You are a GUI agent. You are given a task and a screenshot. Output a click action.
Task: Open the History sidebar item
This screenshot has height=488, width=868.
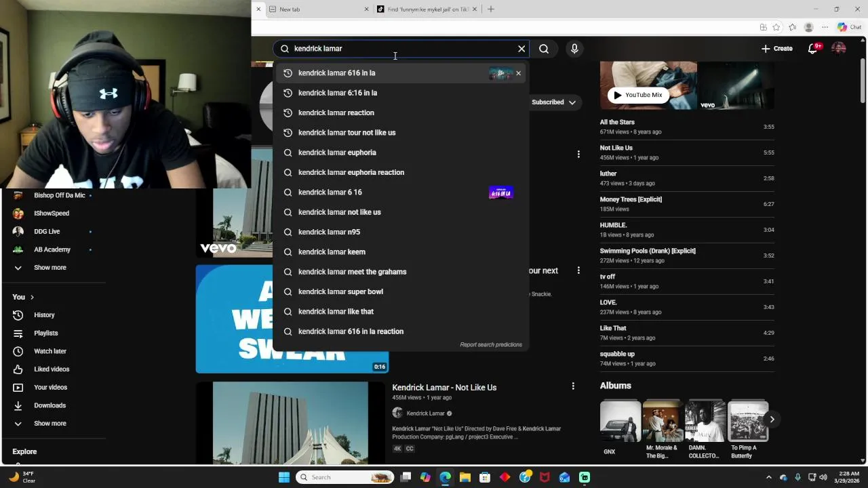[45, 315]
